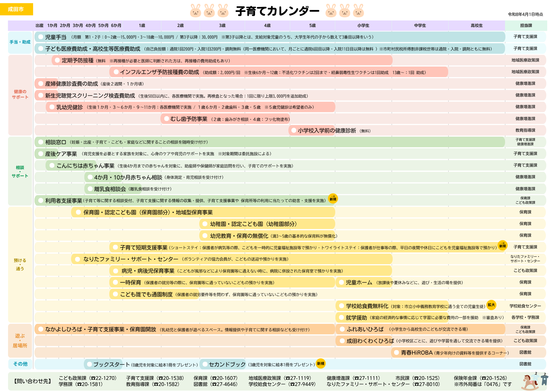The width and height of the screenshot is (555, 392).
Task: Expand the 預ける・通う section
Action: tap(20, 263)
